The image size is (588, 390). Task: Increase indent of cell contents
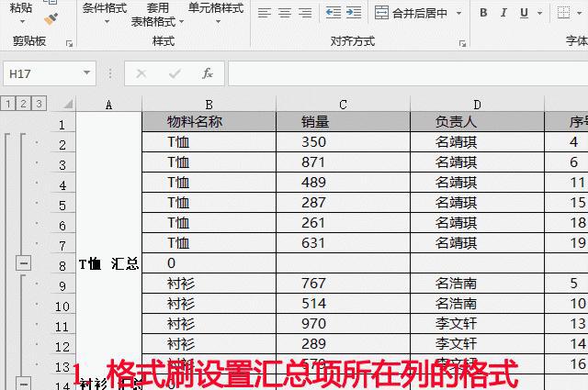click(x=354, y=13)
